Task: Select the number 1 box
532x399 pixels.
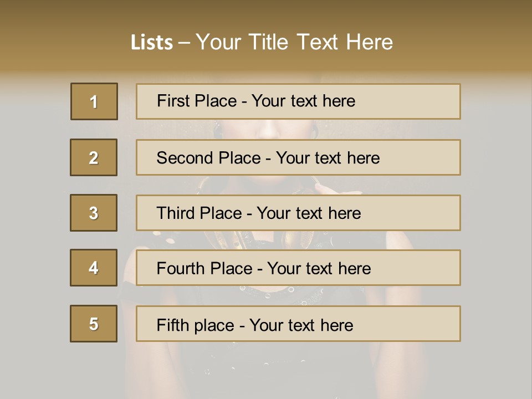Action: (94, 101)
